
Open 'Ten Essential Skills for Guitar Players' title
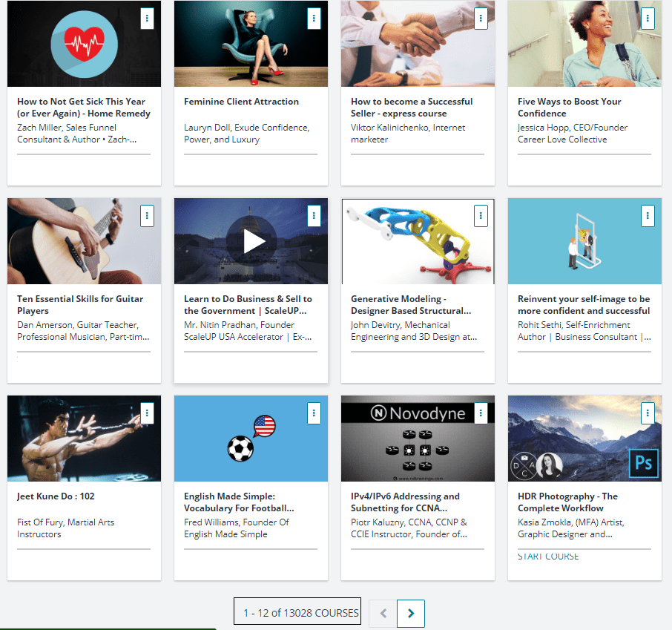tap(80, 304)
